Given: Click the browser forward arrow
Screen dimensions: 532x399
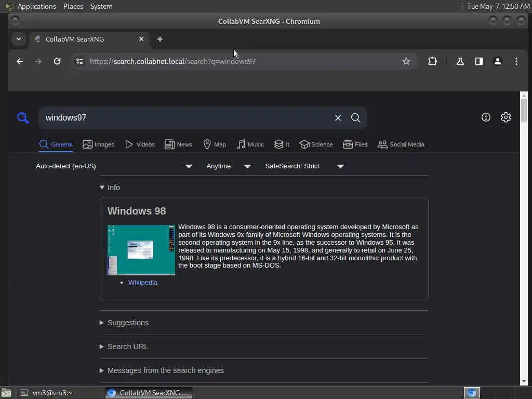Looking at the screenshot, I should click(38, 61).
